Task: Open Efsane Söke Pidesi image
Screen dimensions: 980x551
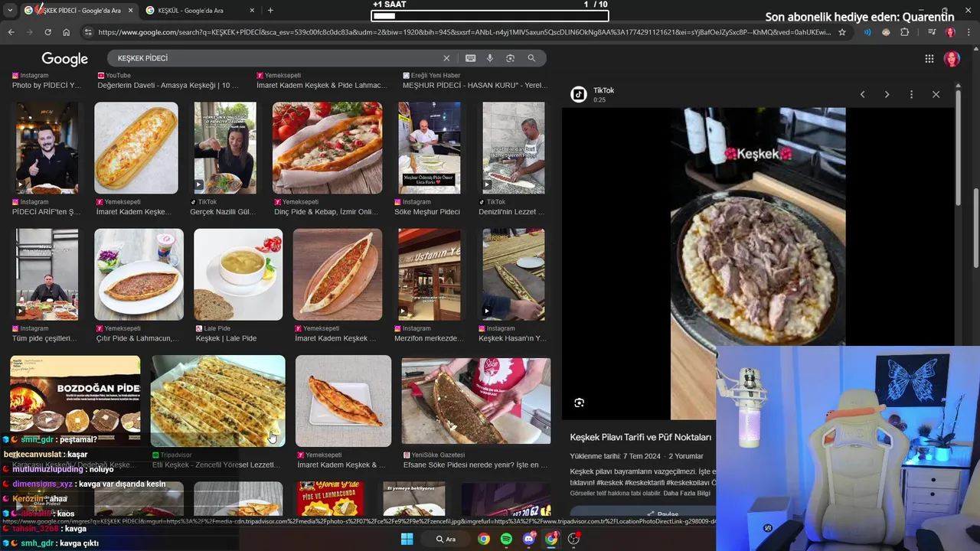Action: tap(476, 400)
